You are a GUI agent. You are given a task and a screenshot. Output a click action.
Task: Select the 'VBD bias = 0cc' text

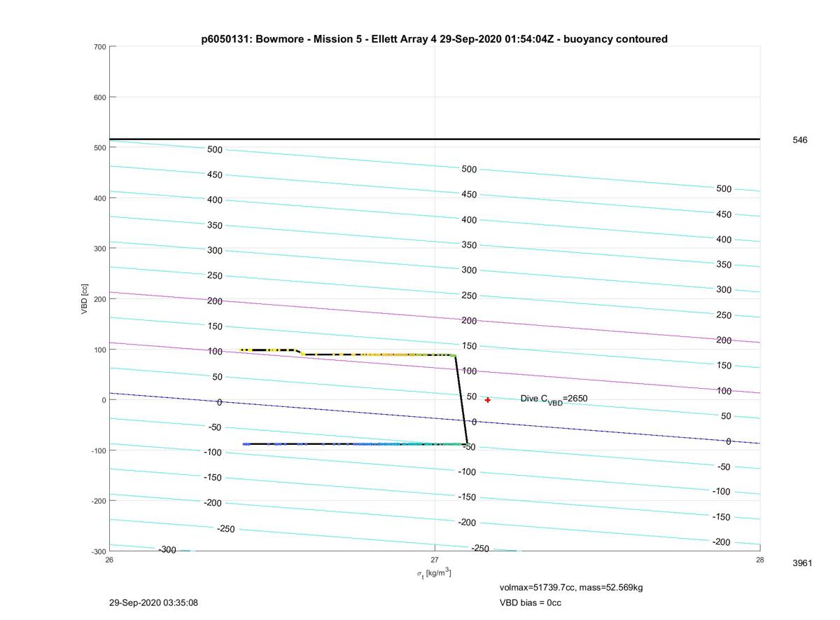[530, 602]
